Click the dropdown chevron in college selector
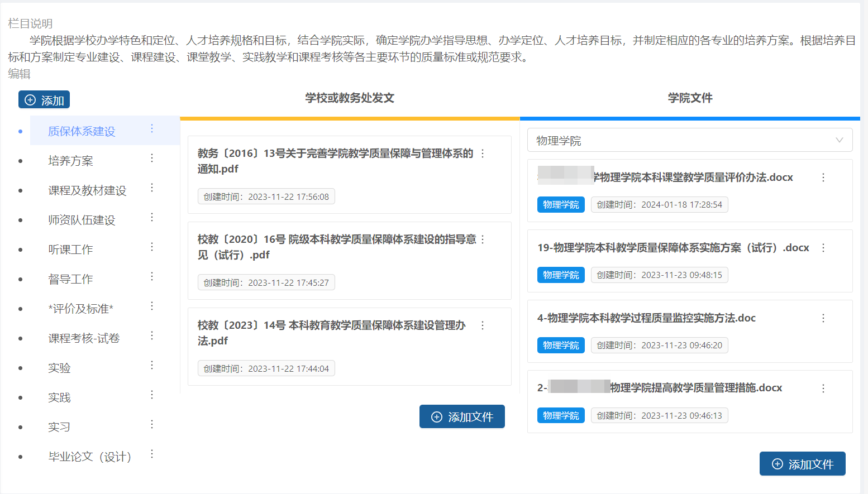The width and height of the screenshot is (868, 494). pos(839,141)
